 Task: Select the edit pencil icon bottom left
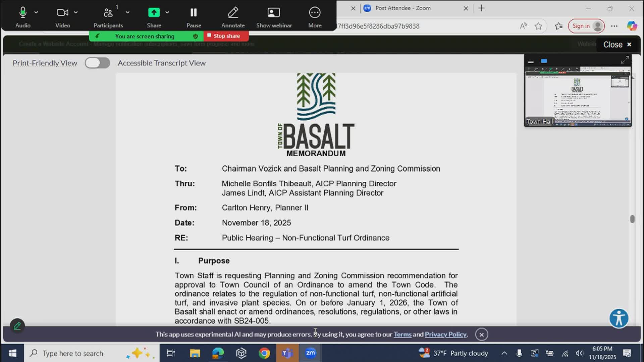pos(17,325)
